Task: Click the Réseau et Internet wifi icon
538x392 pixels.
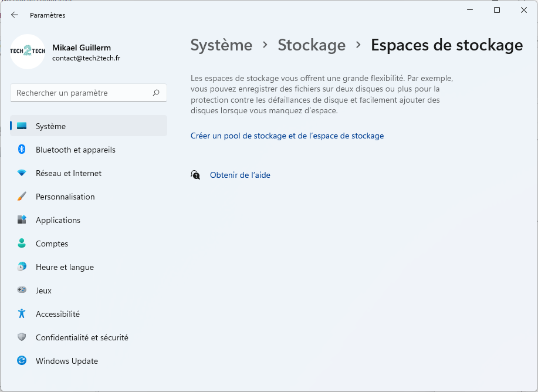Action: [22, 173]
